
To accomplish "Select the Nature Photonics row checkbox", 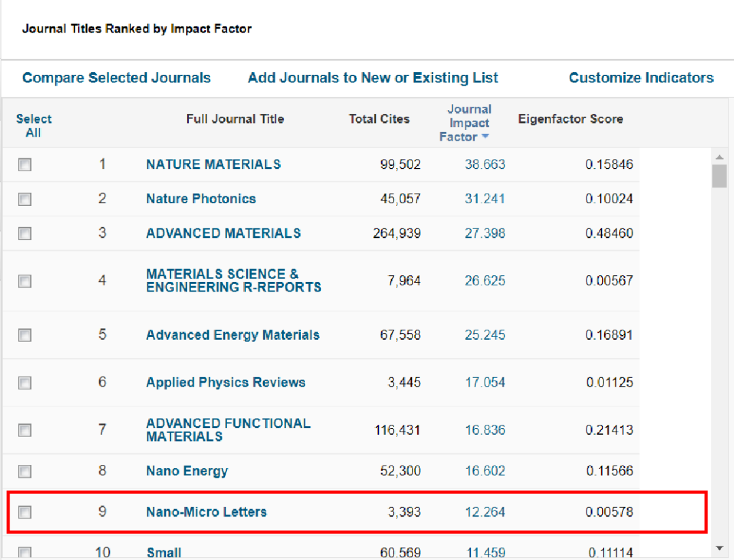I will [25, 199].
